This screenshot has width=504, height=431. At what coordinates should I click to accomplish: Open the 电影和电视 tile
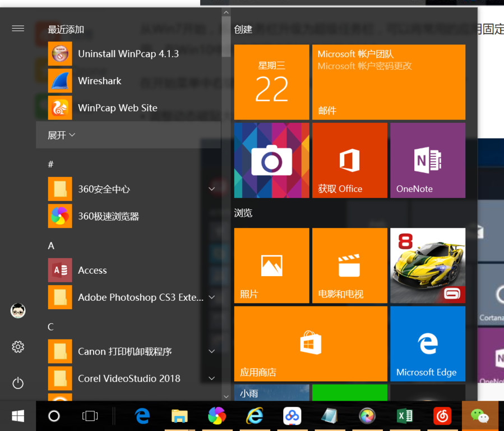pyautogui.click(x=350, y=265)
